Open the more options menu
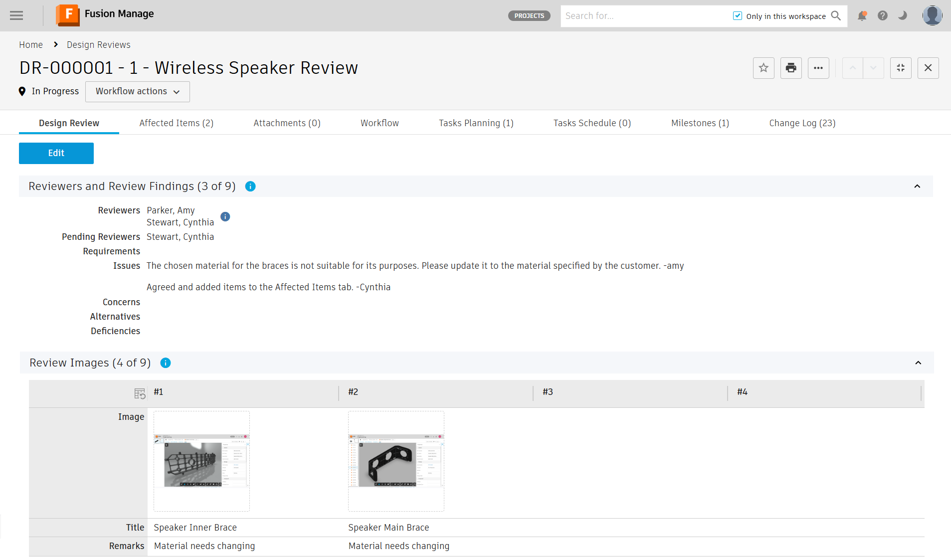Image resolution: width=951 pixels, height=560 pixels. coord(818,68)
